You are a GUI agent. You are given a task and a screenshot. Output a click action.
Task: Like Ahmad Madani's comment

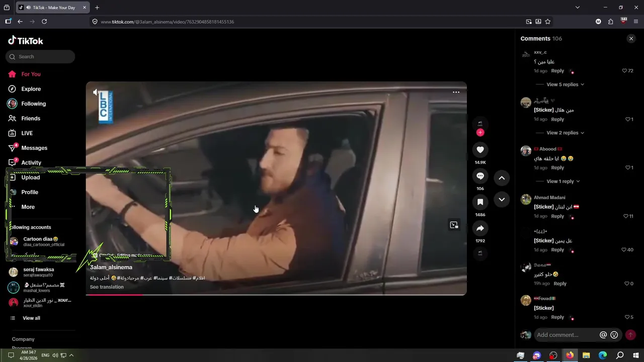[x=626, y=216]
